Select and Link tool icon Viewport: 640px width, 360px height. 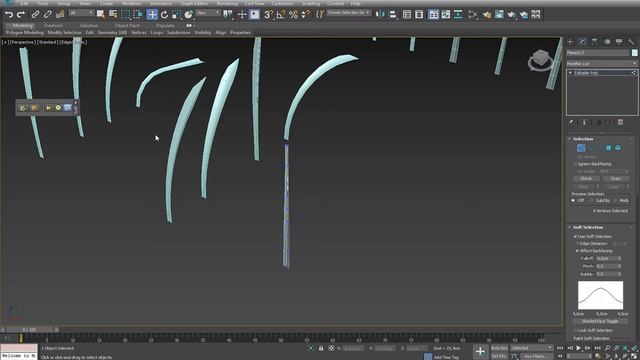pos(36,15)
